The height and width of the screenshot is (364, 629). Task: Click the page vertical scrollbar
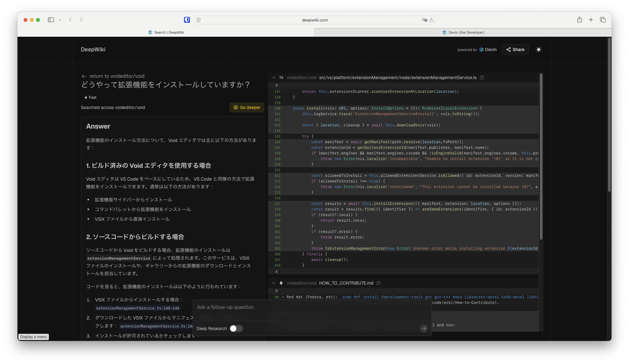coord(609,115)
